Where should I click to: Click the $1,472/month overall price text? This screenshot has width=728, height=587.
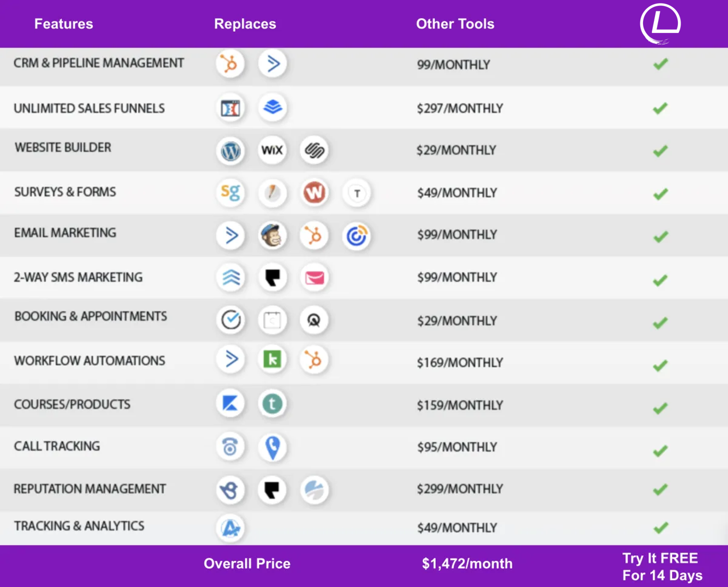point(467,564)
